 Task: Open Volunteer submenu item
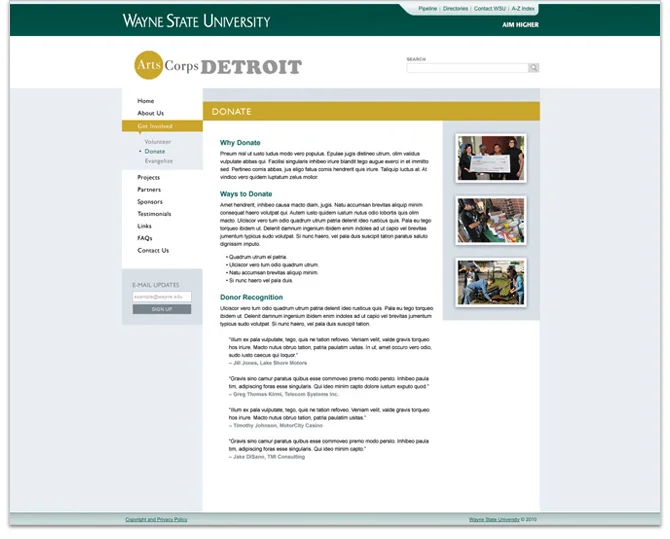click(158, 141)
